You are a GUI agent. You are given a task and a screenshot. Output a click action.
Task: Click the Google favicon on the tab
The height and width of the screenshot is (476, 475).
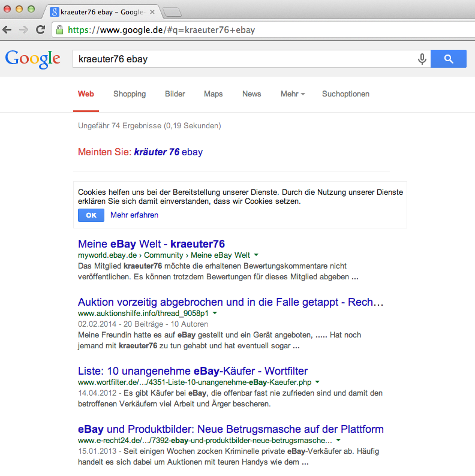[x=54, y=12]
